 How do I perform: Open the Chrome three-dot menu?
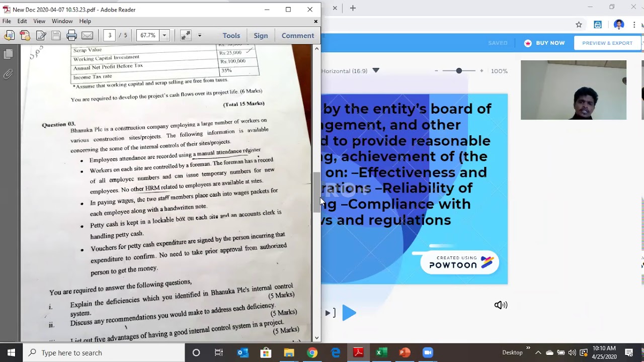[634, 25]
